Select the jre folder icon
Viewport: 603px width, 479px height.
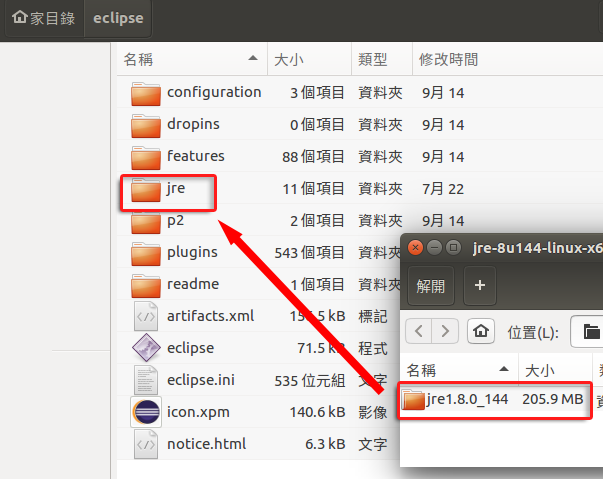[x=145, y=190]
